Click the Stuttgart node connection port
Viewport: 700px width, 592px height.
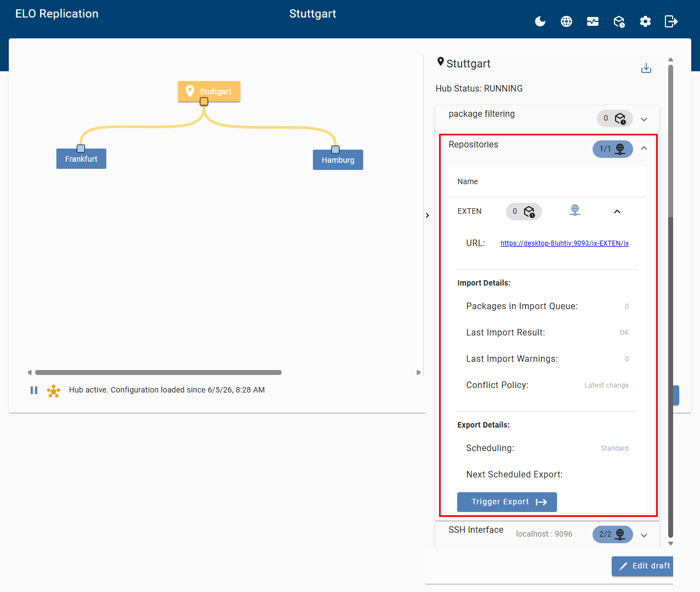(204, 101)
